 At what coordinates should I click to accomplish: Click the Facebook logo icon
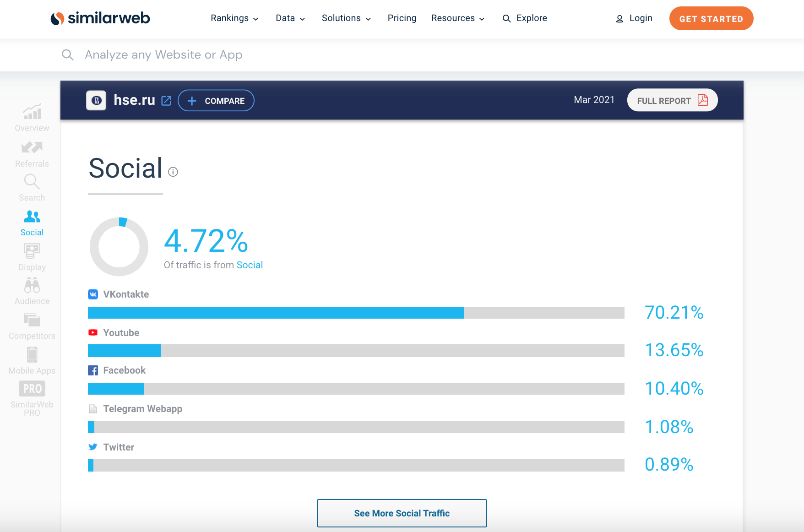(x=93, y=370)
